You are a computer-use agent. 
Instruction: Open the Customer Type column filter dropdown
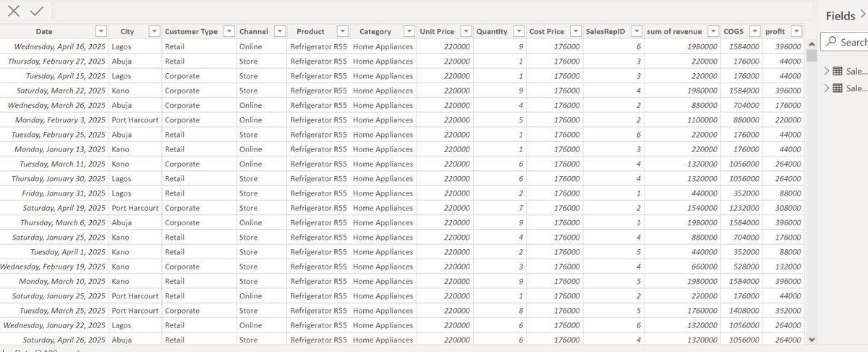coord(229,31)
